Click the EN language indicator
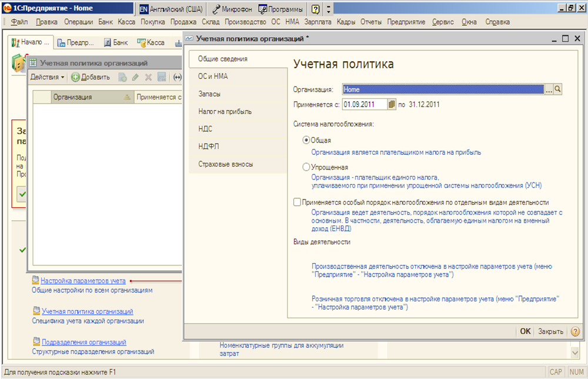 coord(143,9)
